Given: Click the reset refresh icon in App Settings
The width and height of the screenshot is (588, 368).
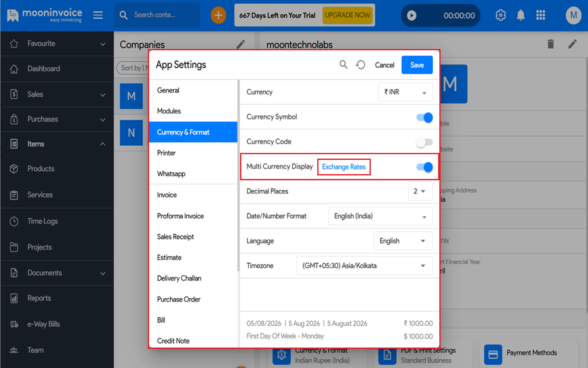Looking at the screenshot, I should click(361, 65).
